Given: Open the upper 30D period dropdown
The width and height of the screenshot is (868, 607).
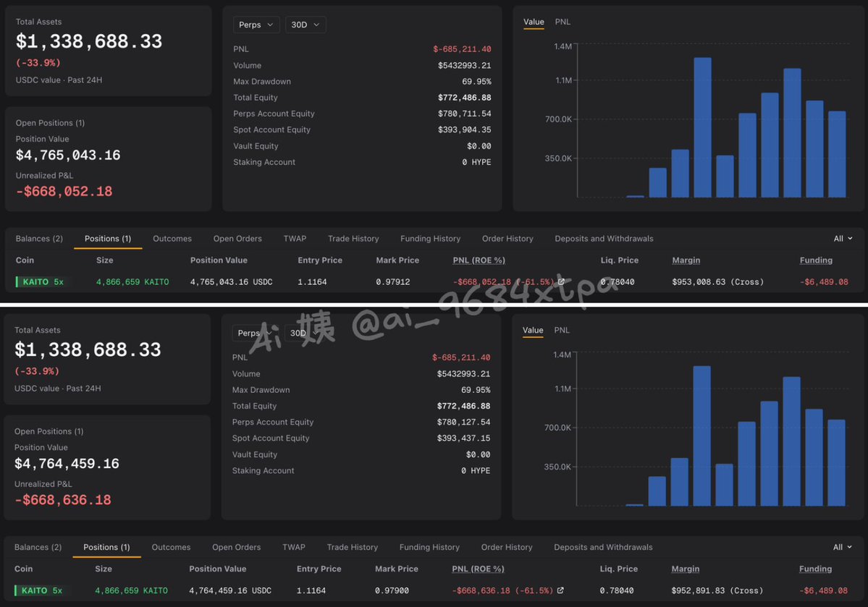Looking at the screenshot, I should (x=306, y=25).
